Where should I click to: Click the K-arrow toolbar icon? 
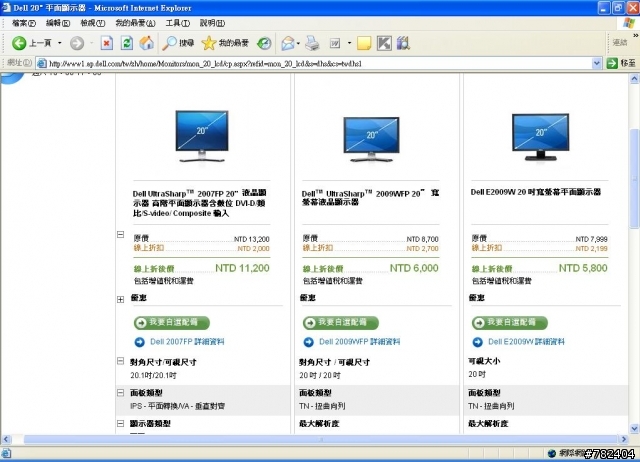tap(384, 43)
